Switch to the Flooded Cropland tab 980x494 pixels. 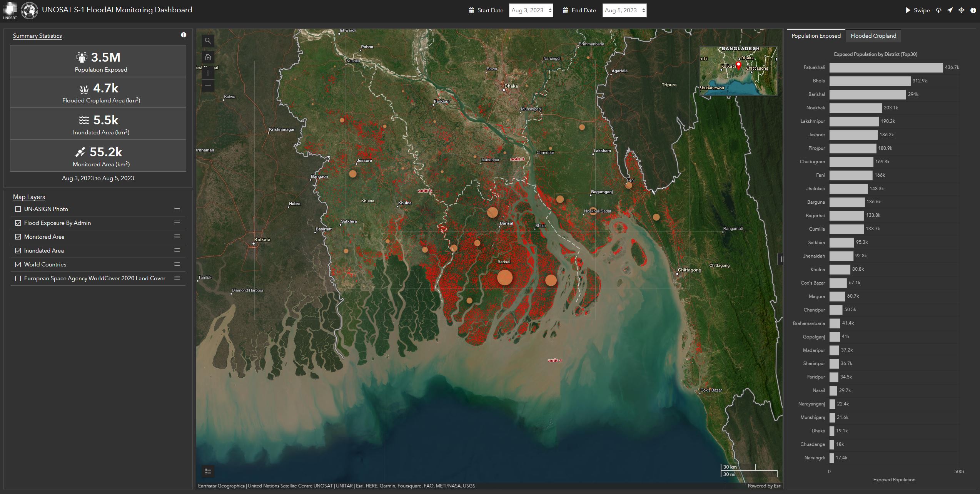tap(873, 36)
